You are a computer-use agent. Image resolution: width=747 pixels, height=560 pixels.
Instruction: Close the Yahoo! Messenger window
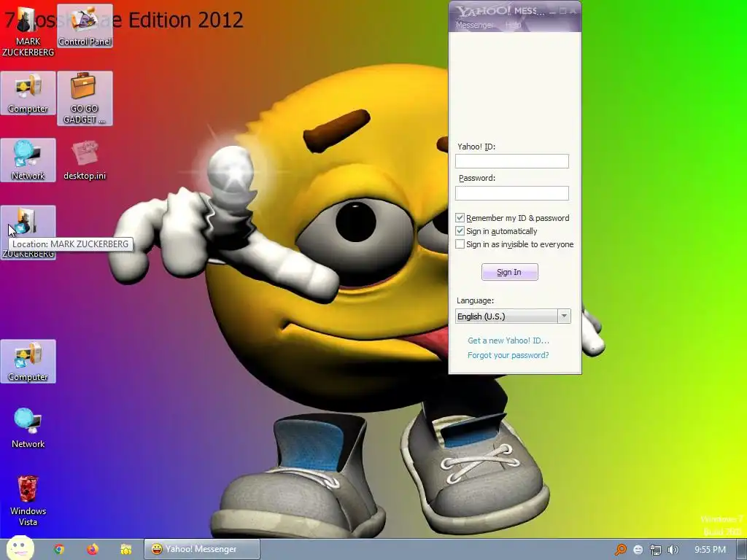(573, 11)
